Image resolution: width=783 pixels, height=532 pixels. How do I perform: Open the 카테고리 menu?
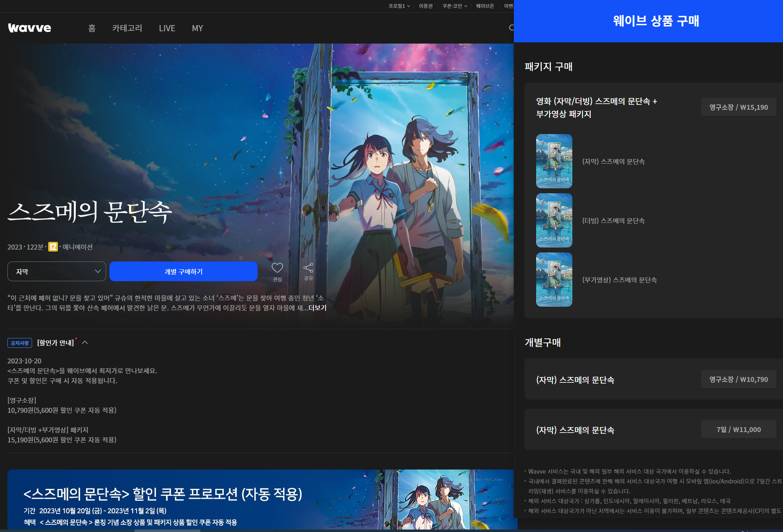coord(127,28)
